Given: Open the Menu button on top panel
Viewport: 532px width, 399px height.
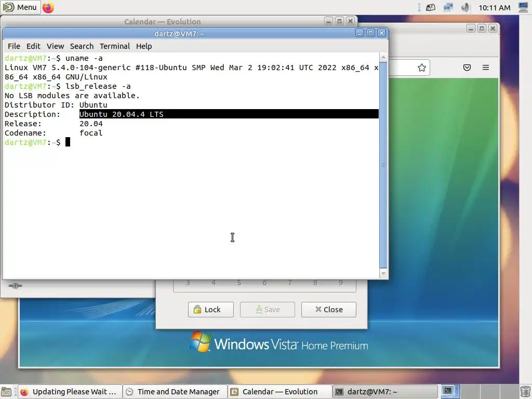Looking at the screenshot, I should (x=20, y=7).
